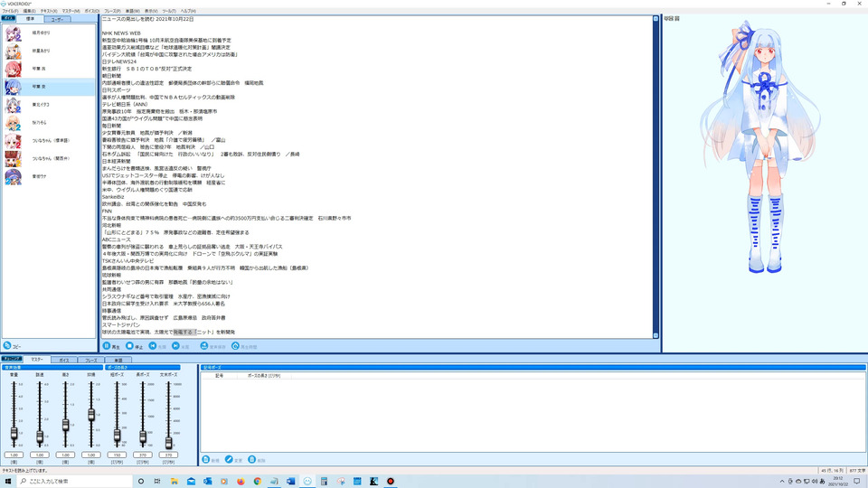The width and height of the screenshot is (868, 488).
Task: Click the 音量 value field
Action: pyautogui.click(x=14, y=455)
